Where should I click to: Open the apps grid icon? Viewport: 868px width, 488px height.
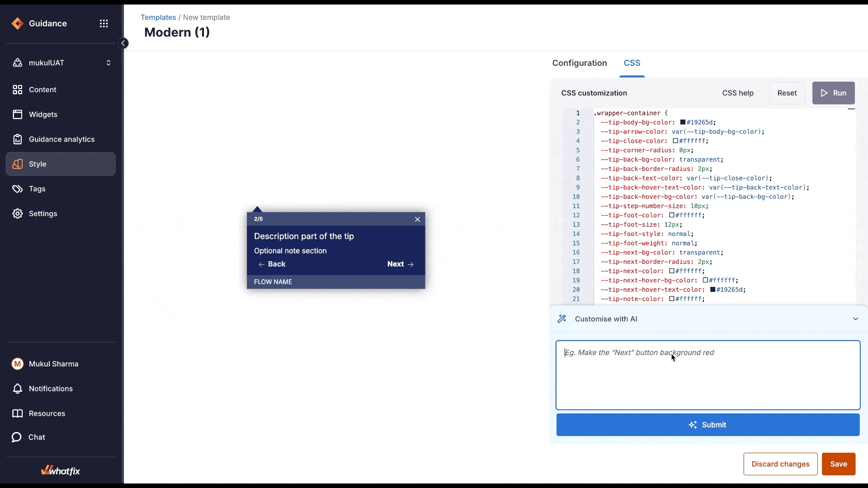(104, 23)
